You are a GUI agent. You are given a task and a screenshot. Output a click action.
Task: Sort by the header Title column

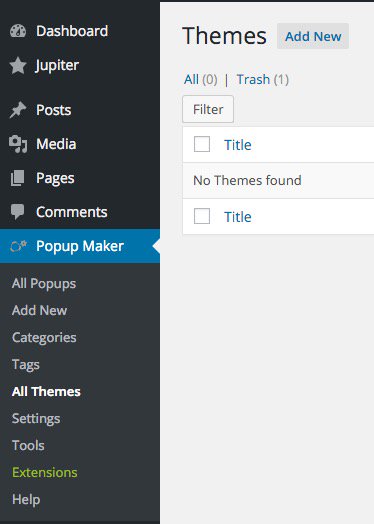point(238,145)
